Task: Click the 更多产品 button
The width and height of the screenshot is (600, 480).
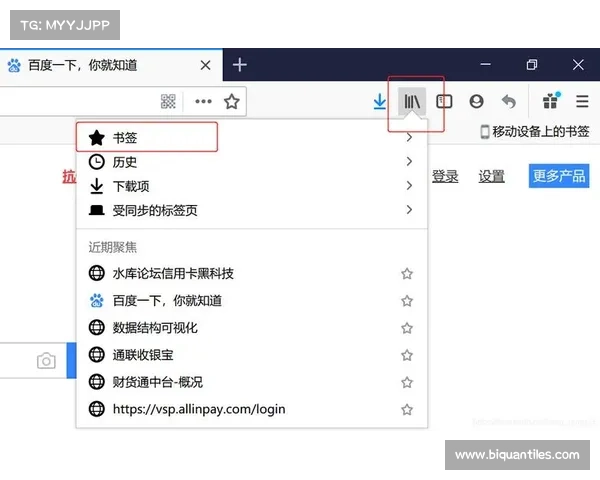Action: (559, 176)
